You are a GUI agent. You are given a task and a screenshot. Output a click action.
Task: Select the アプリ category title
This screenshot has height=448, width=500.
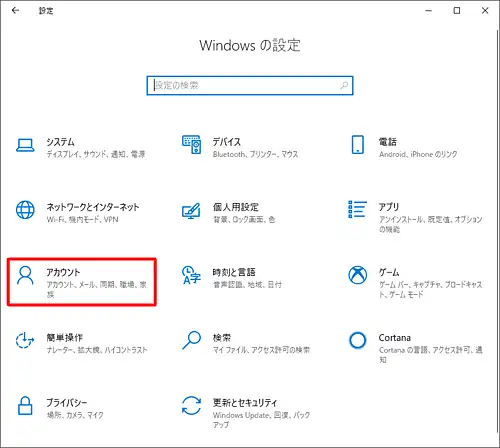(x=389, y=207)
